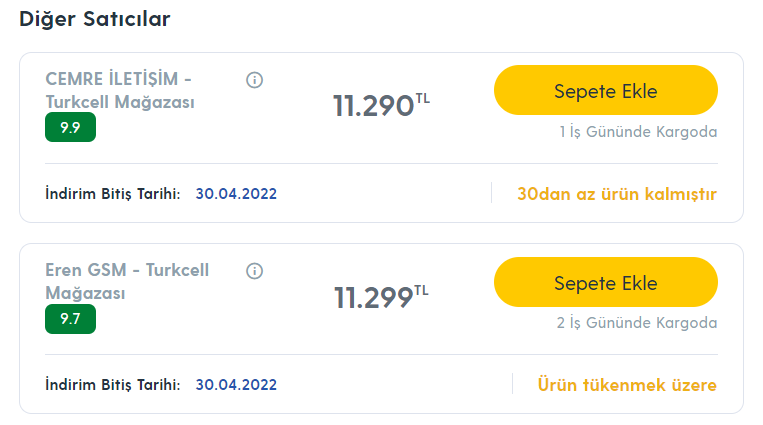Click 'İndirim Bitiş Tarihi' label in Eren GSM's card
763x425 pixels.
click(113, 385)
